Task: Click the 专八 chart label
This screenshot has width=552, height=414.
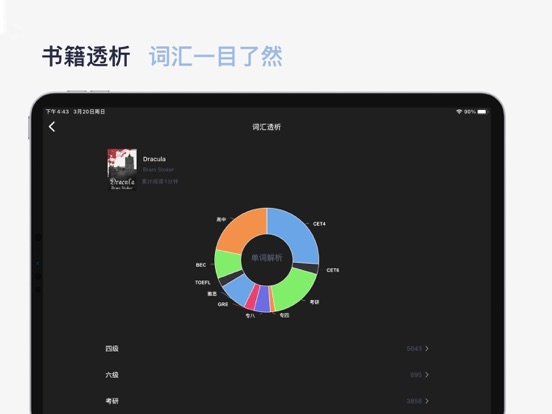Action: pyautogui.click(x=250, y=316)
